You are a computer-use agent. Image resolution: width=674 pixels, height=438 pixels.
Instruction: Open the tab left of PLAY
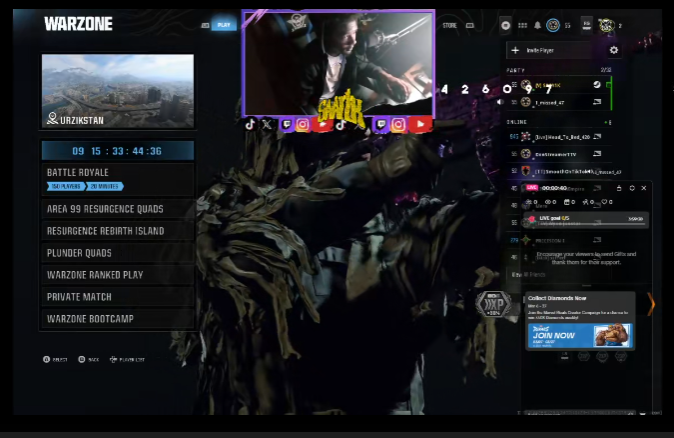pyautogui.click(x=205, y=25)
